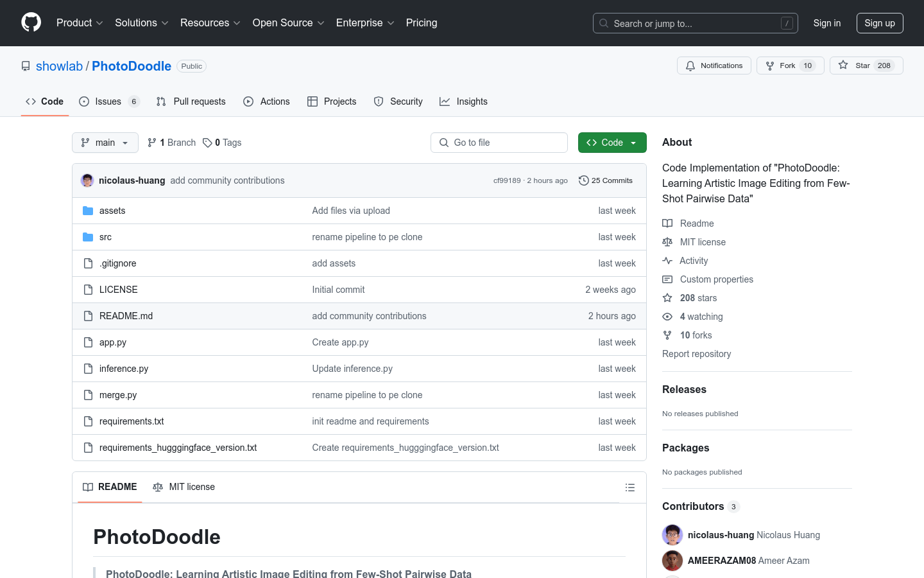The image size is (924, 578).
Task: Click the Search or jump to field
Action: [x=696, y=23]
